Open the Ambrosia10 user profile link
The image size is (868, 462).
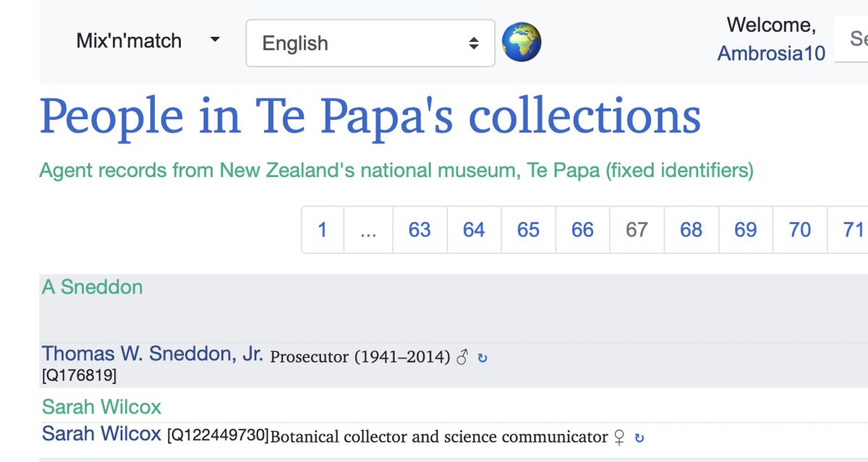click(x=771, y=54)
